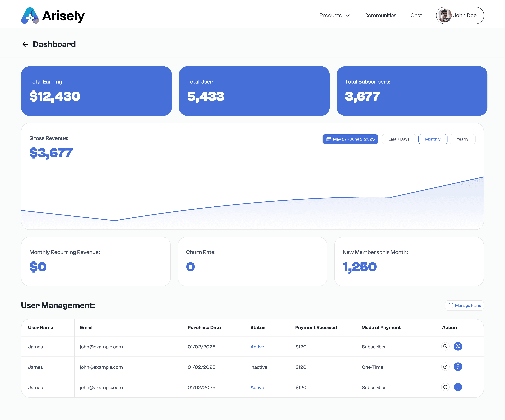Click the back arrow beside Dashboard
Viewport: 505px width, 420px height.
coord(25,44)
